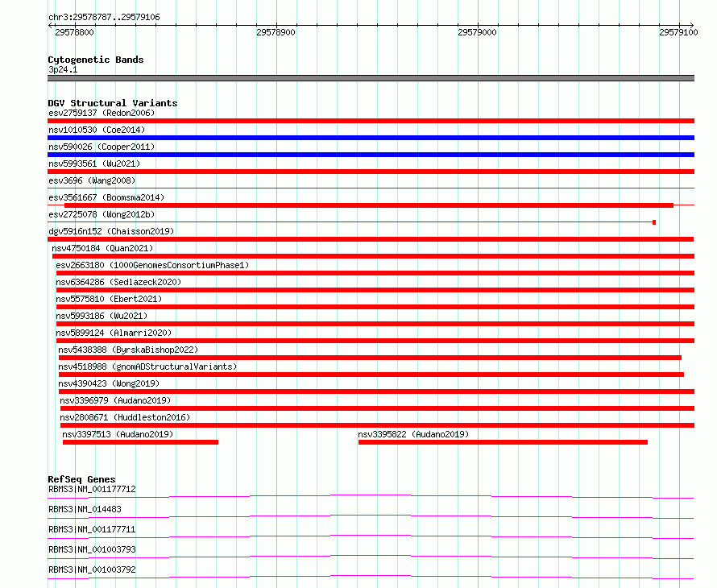Open the nsv3396979 (Audano2019) variant label
The width and height of the screenshot is (717, 588).
point(115,400)
